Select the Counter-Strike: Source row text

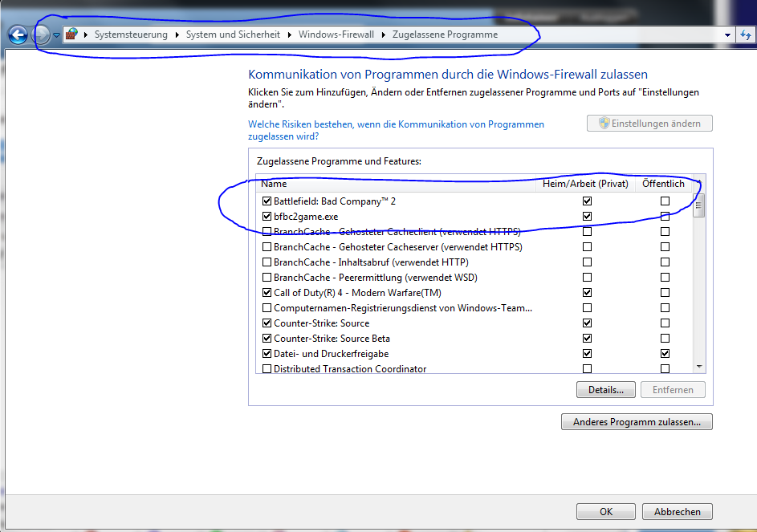click(x=322, y=323)
